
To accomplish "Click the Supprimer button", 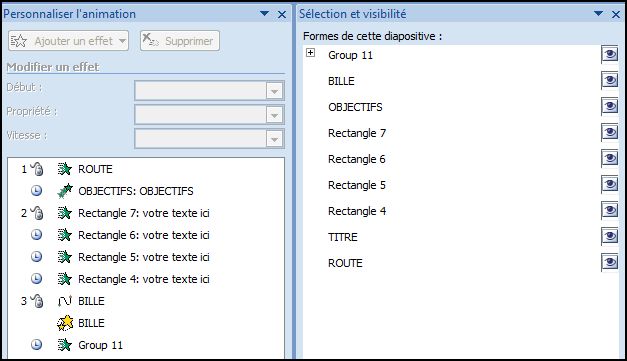I will (x=180, y=41).
